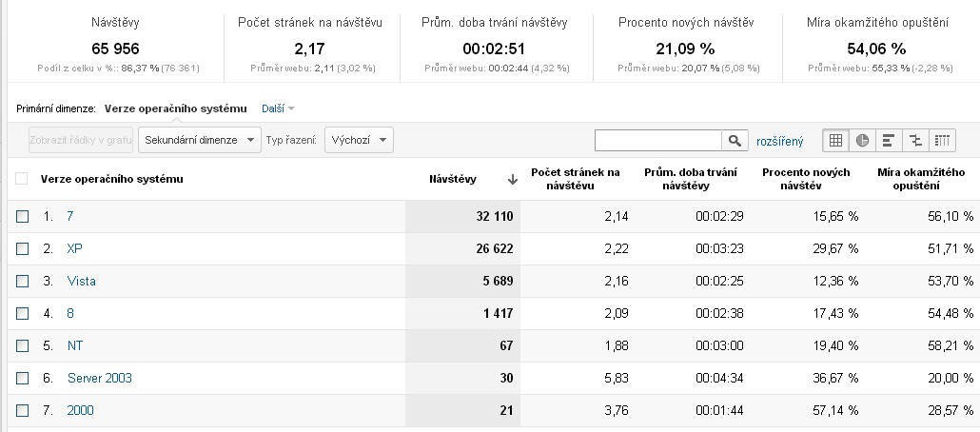Viewport: 980px width, 432px height.
Task: Open the Sekundární dimenze dropdown
Action: [x=200, y=140]
